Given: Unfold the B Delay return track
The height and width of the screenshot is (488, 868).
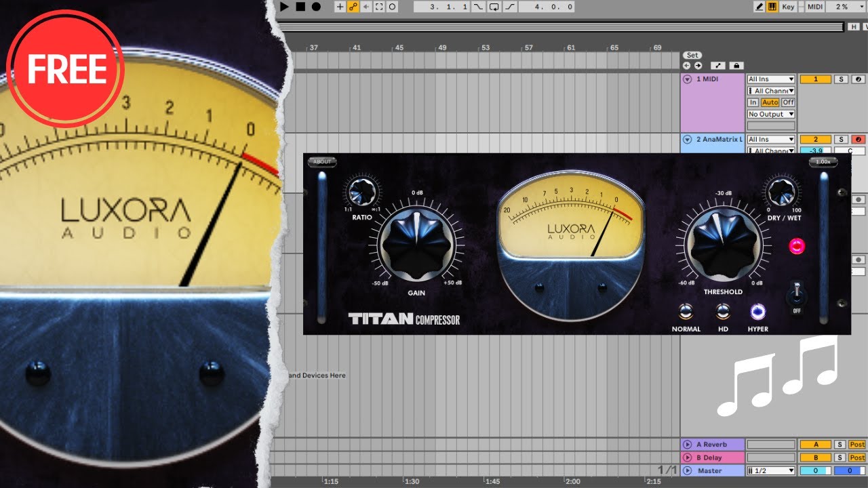Looking at the screenshot, I should click(687, 457).
